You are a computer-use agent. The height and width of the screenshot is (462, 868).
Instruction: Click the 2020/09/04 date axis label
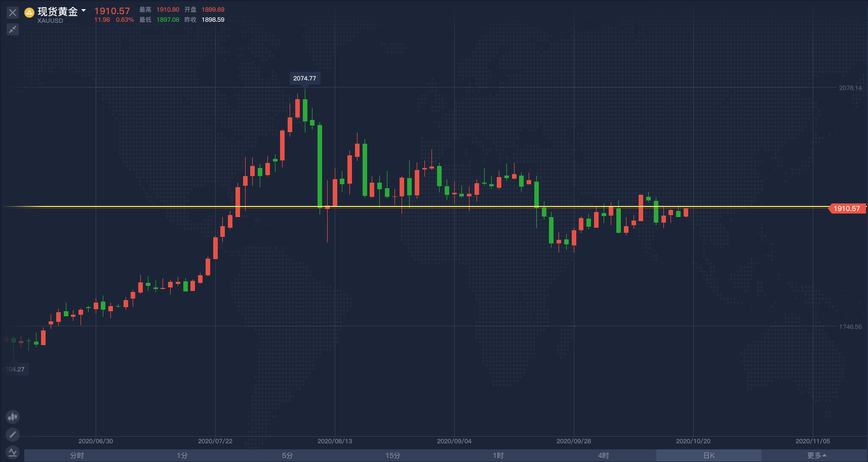(454, 441)
